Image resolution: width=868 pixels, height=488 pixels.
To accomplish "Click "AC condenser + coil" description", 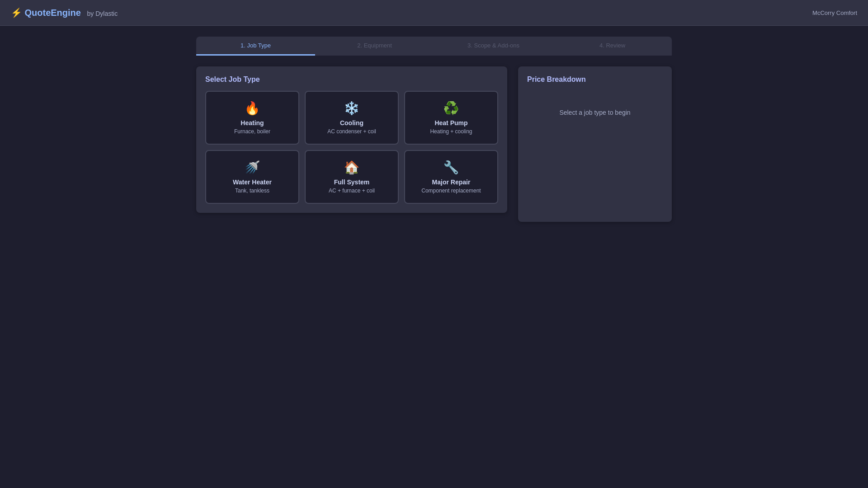I will 352,131.
